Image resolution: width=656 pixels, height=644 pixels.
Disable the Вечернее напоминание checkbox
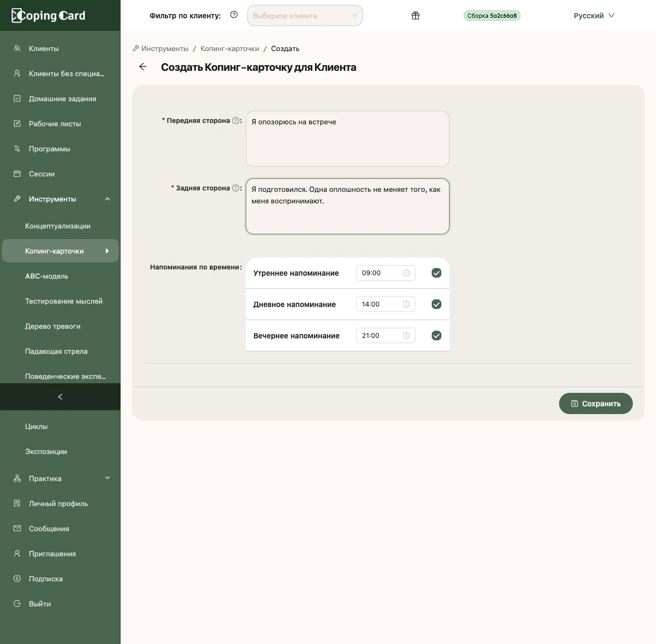click(x=437, y=335)
